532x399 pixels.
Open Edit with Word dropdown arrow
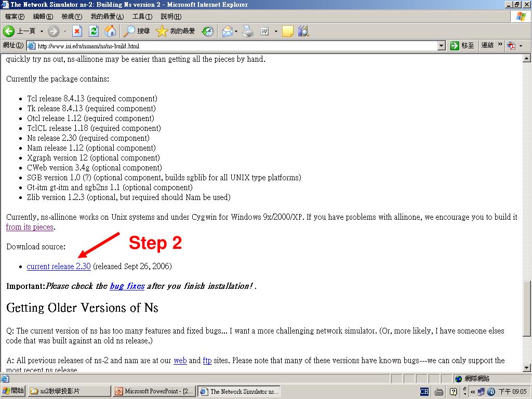click(x=276, y=31)
